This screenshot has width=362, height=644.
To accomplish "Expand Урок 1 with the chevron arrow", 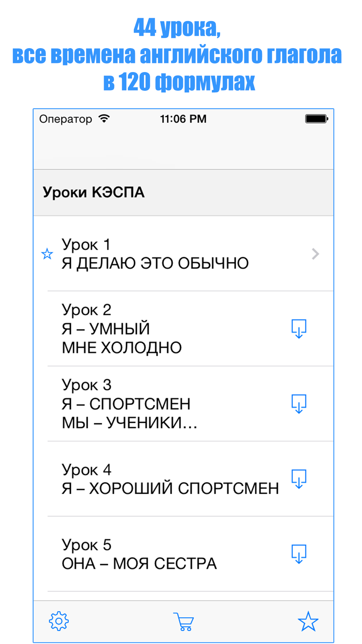I will pyautogui.click(x=315, y=254).
